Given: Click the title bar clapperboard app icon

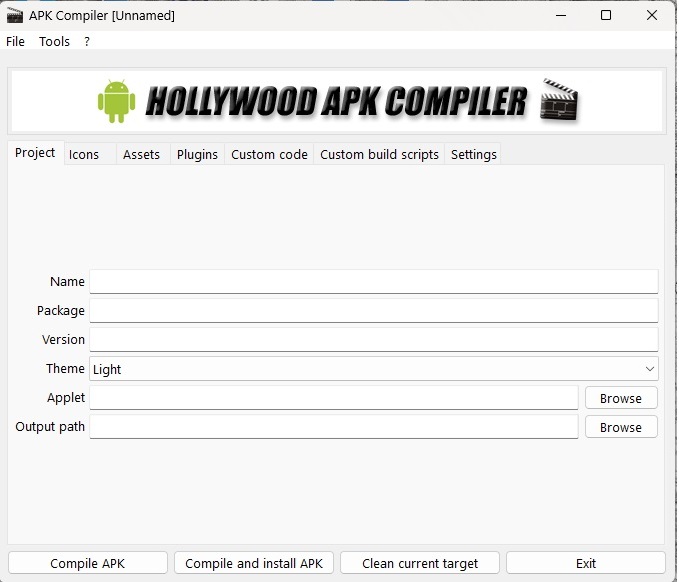Looking at the screenshot, I should [x=15, y=15].
